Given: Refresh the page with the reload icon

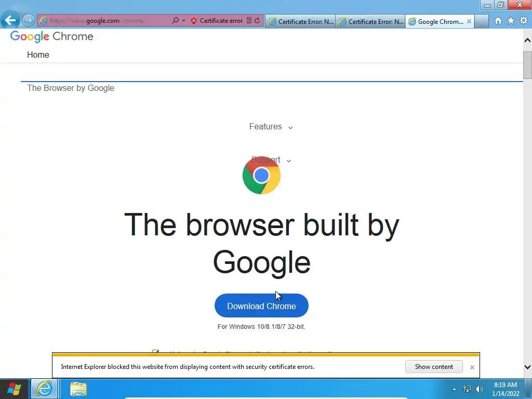Looking at the screenshot, I should point(257,21).
